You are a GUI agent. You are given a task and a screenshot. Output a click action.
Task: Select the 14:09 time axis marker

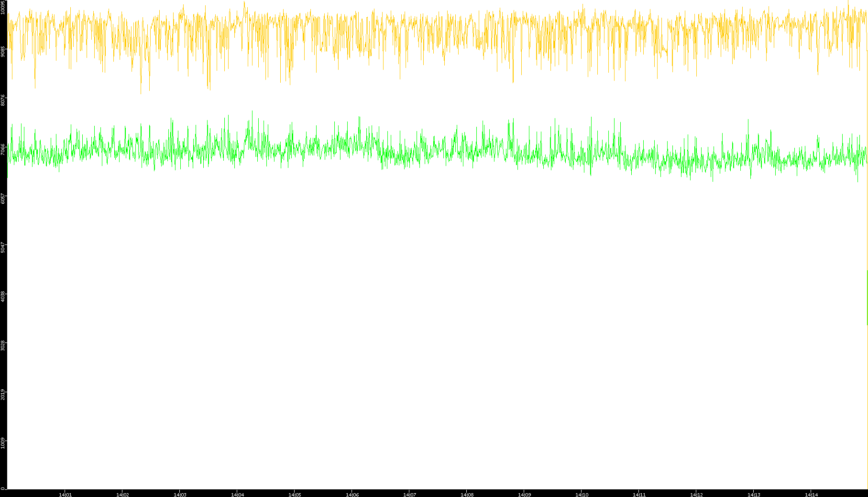524,495
